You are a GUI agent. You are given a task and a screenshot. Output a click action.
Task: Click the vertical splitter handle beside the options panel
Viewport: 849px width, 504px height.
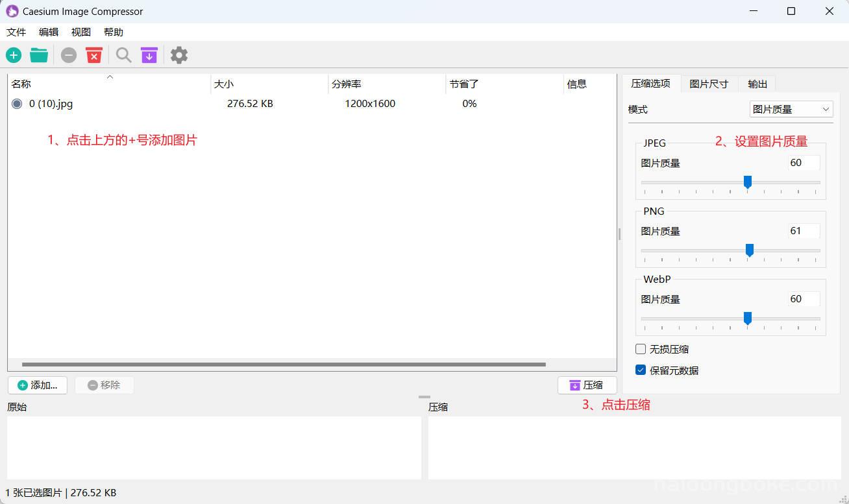[619, 234]
